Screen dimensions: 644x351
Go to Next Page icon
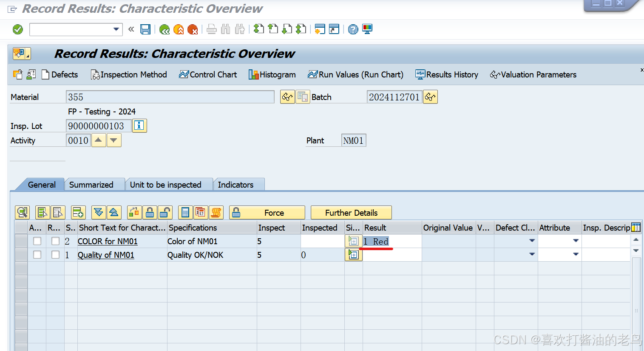tap(287, 29)
